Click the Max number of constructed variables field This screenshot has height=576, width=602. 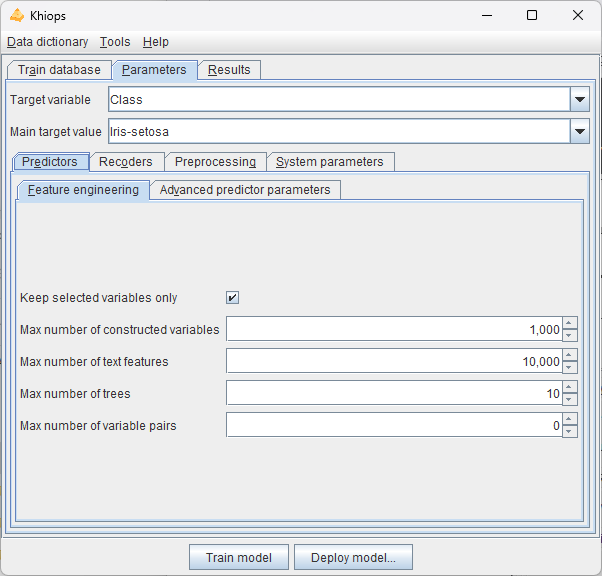point(394,329)
